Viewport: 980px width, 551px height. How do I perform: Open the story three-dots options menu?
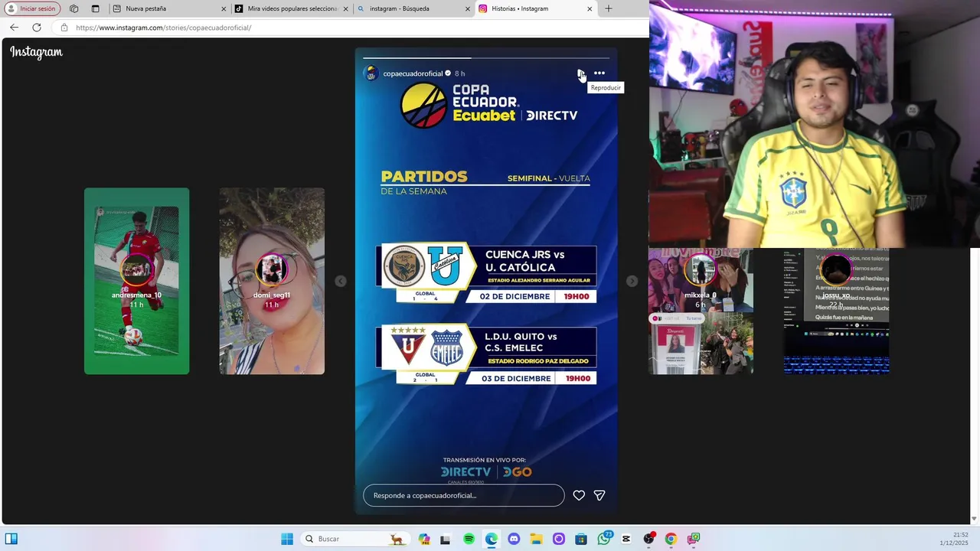599,73
